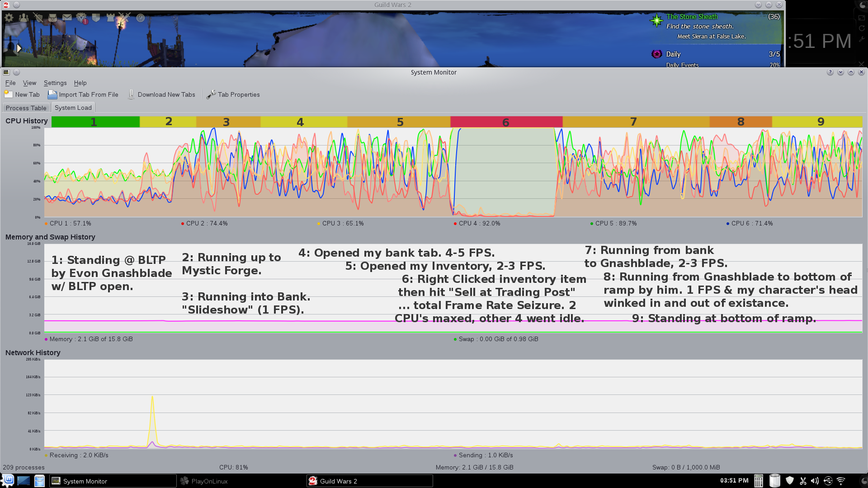Image resolution: width=868 pixels, height=488 pixels.
Task: Open the Settings menu
Action: click(55, 83)
